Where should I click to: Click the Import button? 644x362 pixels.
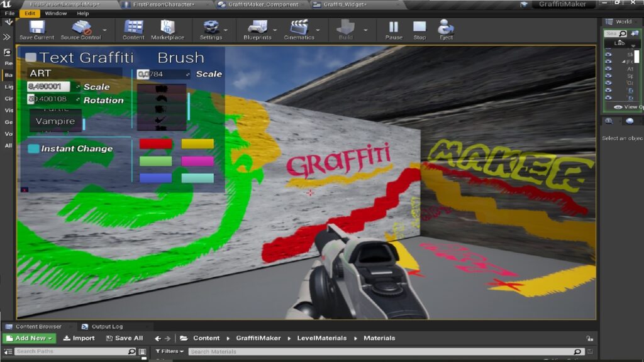tap(79, 338)
